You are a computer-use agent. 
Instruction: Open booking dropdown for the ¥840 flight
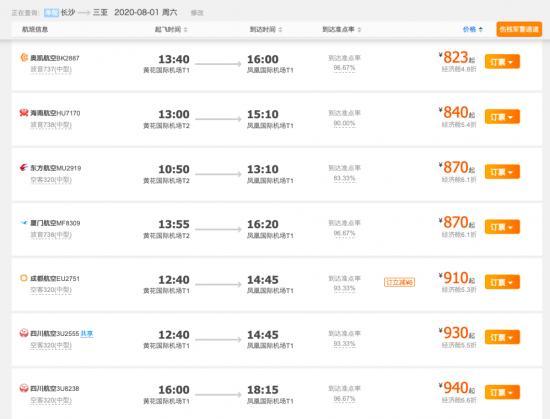tap(502, 117)
